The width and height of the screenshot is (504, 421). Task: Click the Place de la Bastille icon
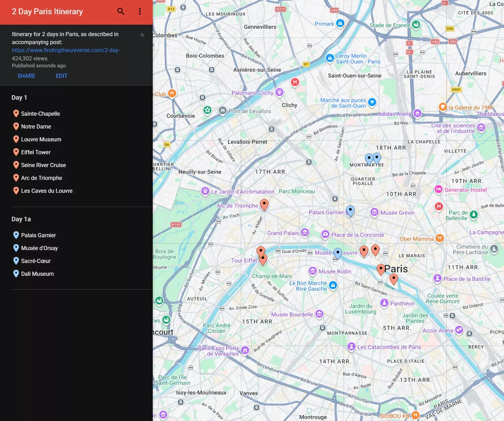(x=437, y=279)
